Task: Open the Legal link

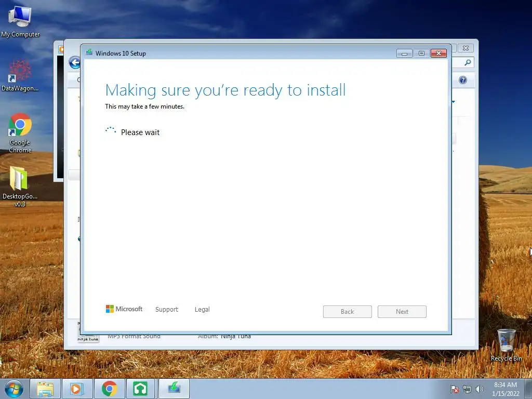Action: tap(202, 310)
